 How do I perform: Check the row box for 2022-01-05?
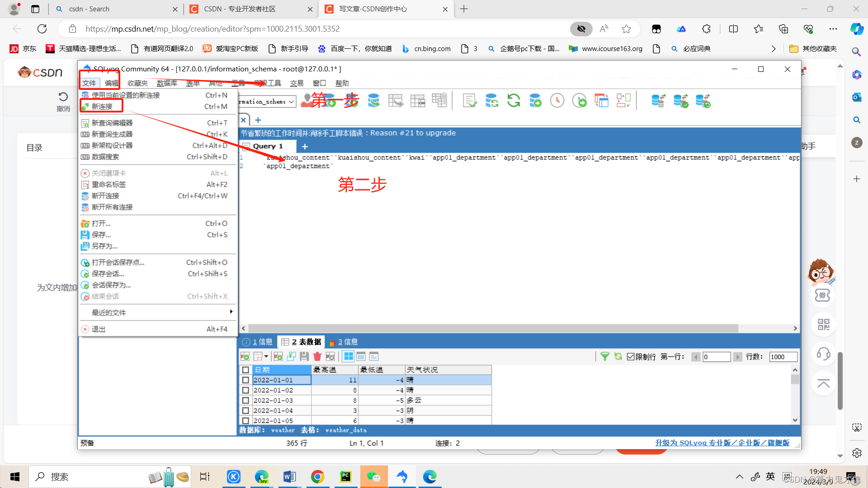(245, 421)
